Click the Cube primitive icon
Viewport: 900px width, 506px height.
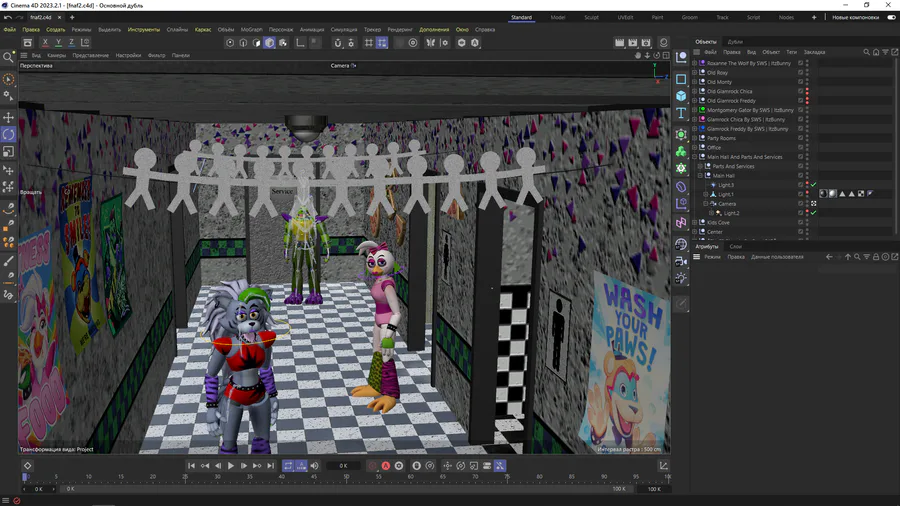coord(681,96)
